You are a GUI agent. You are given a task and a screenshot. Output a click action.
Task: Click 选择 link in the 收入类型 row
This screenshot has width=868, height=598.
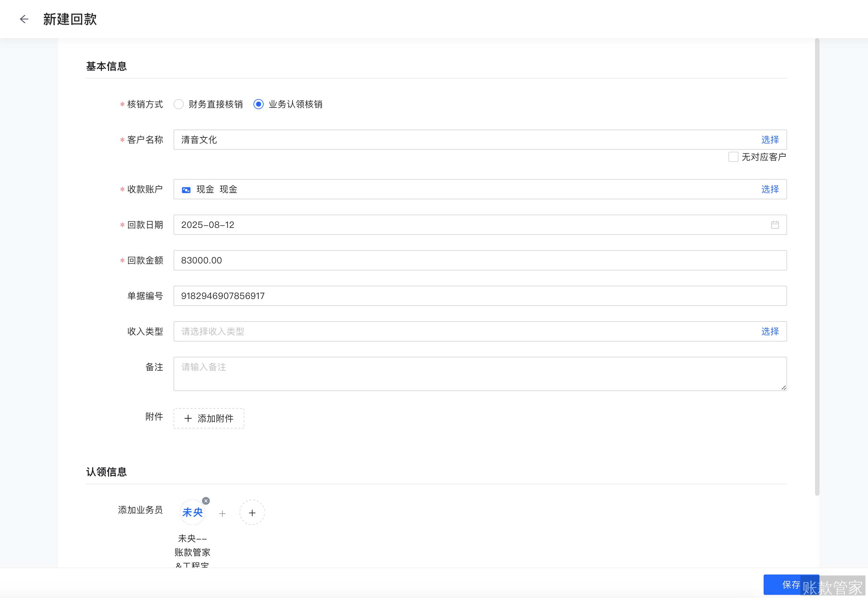tap(770, 331)
